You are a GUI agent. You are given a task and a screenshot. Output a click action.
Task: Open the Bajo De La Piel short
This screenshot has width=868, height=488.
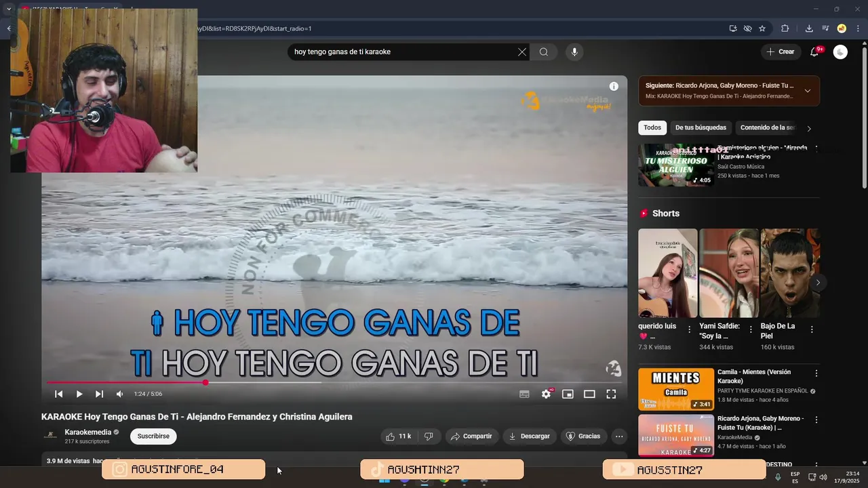point(790,273)
